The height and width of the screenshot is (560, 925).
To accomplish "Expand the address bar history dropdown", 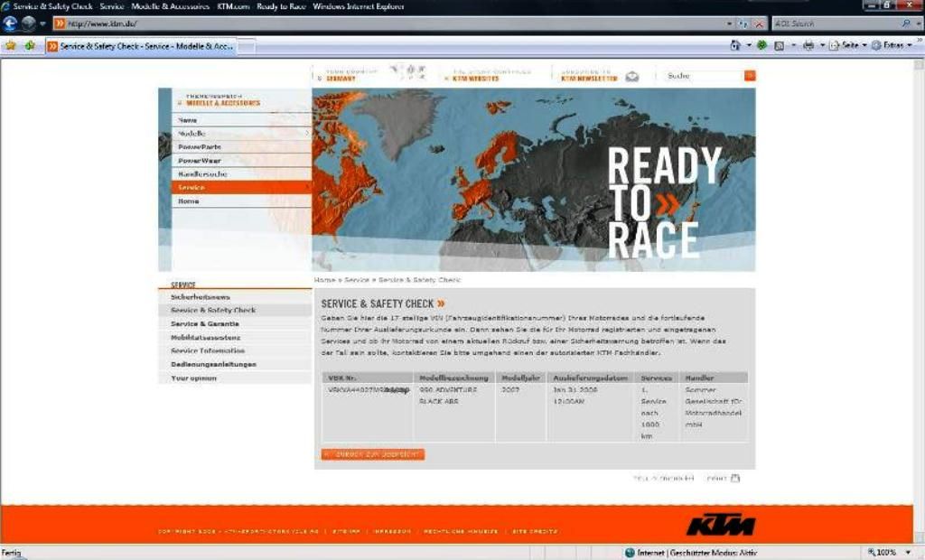I will pos(730,23).
